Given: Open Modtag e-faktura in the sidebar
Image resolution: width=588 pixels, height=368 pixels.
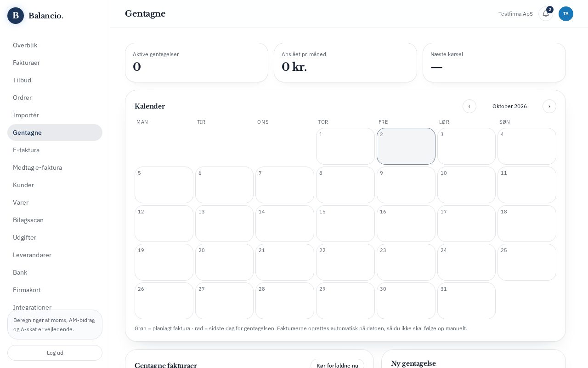Looking at the screenshot, I should point(55,167).
